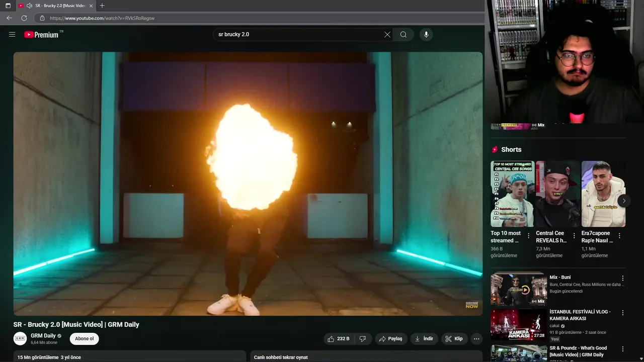Open GRM Daily channel avatar
This screenshot has width=644, height=362.
20,338
